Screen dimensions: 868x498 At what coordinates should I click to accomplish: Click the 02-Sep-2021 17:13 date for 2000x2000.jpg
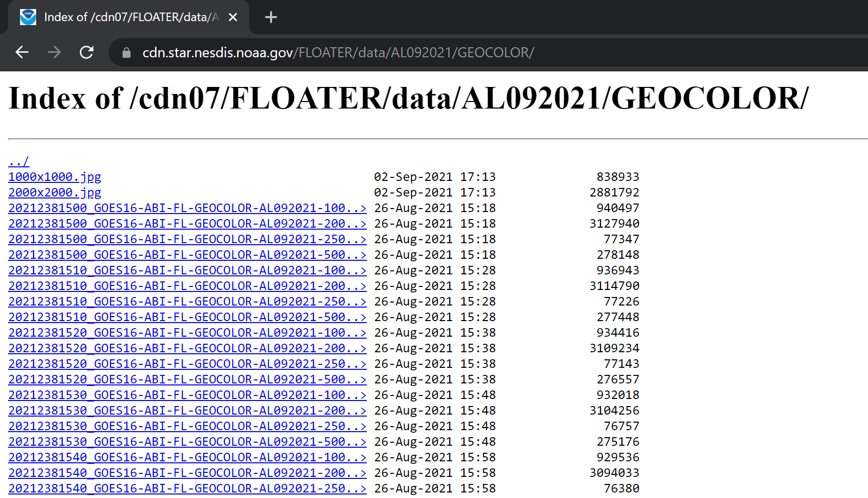(435, 192)
